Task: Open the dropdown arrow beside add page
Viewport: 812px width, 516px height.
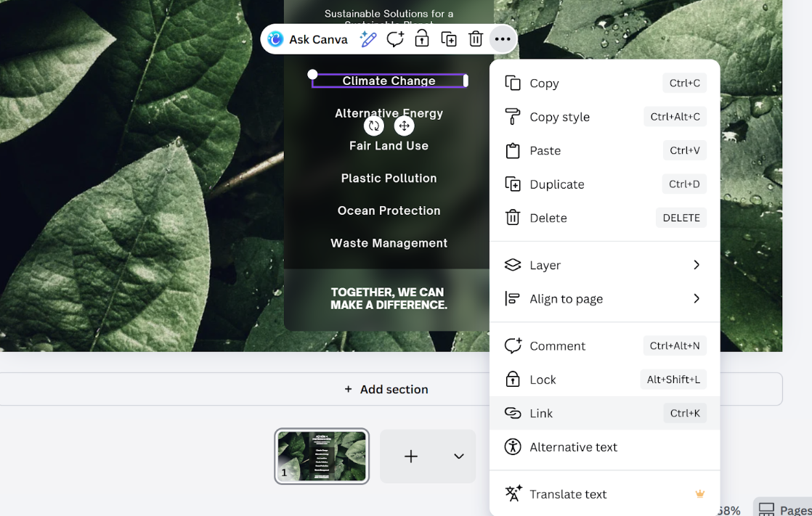Action: pos(458,456)
